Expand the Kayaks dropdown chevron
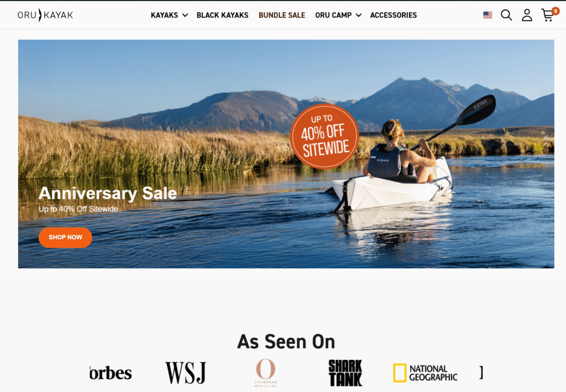The width and height of the screenshot is (566, 392). [185, 15]
